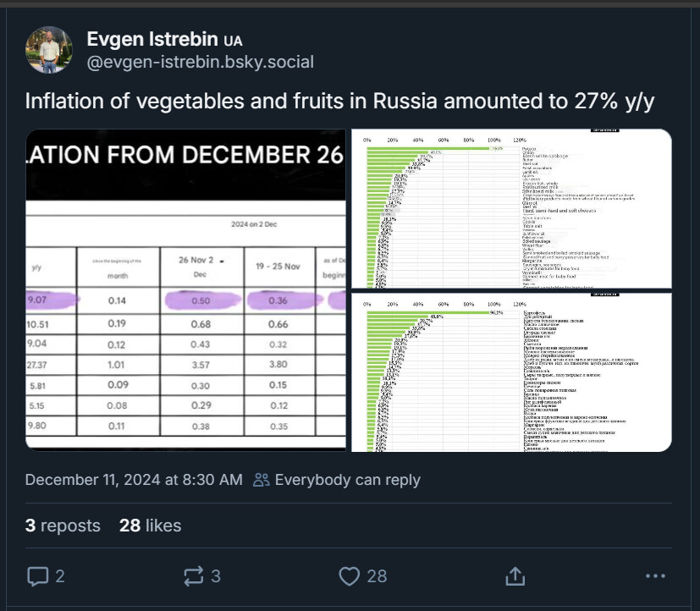
Task: Open the @evgen-istrebin.bsky.social handle link
Action: 201,62
